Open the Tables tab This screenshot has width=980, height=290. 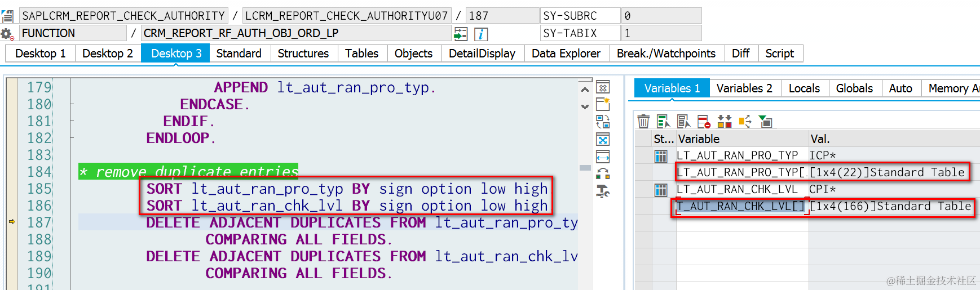coord(361,53)
